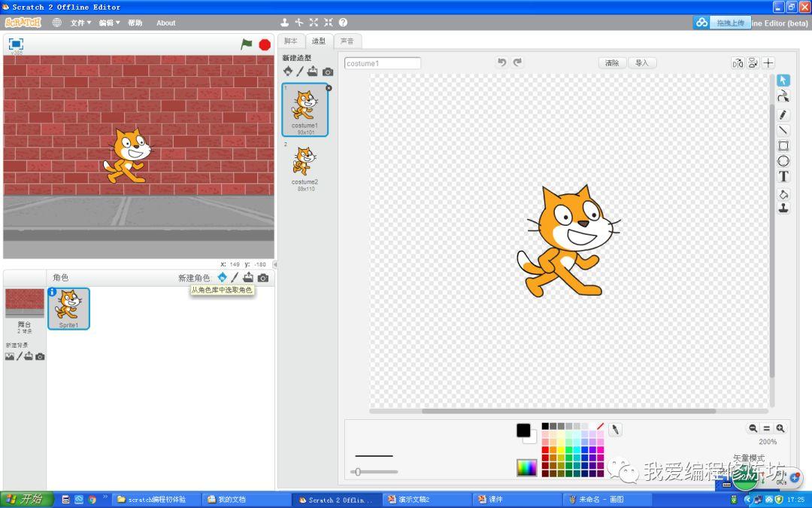Upload costume from file icon
The image size is (812, 508).
pyautogui.click(x=312, y=71)
